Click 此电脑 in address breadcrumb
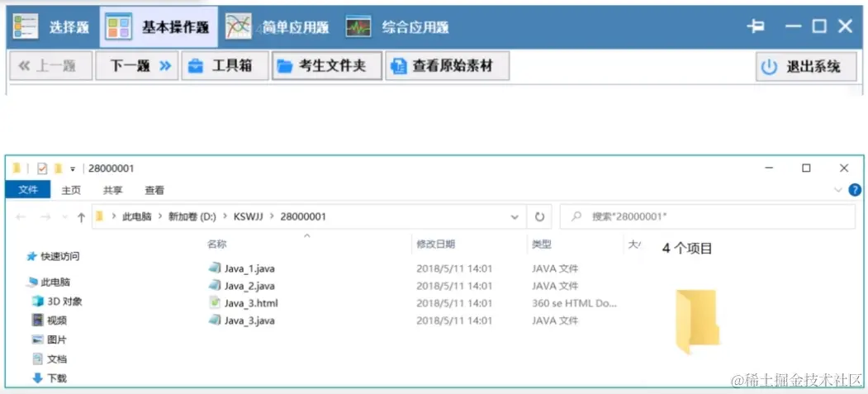 pos(137,217)
